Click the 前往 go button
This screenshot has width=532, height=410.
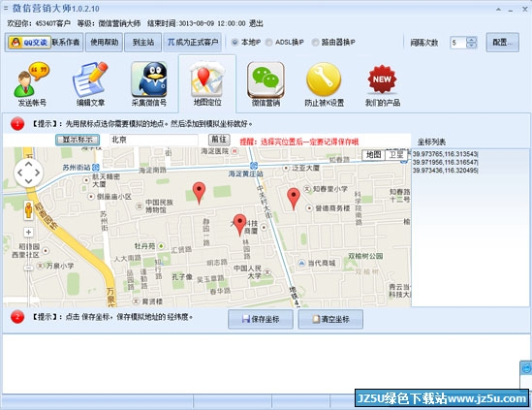click(x=219, y=140)
